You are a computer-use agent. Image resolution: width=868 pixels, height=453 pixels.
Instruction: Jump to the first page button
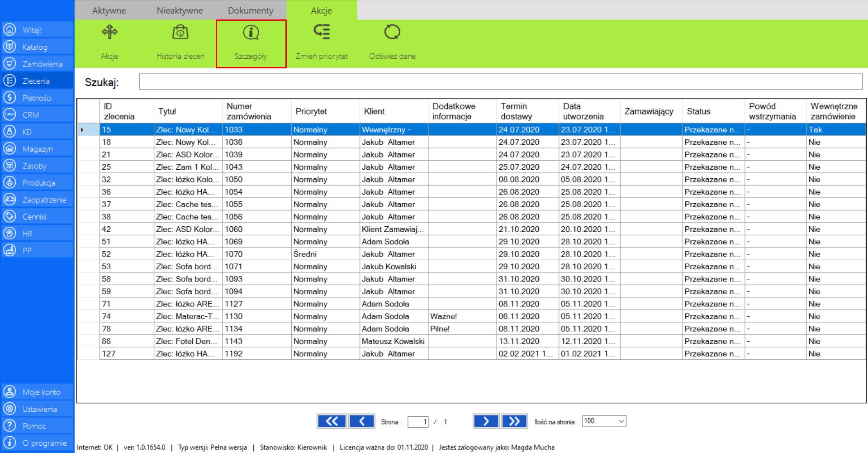pos(332,421)
